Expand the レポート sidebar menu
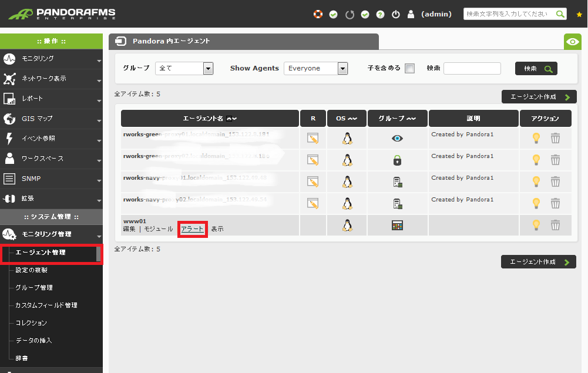588x373 pixels. click(x=51, y=99)
